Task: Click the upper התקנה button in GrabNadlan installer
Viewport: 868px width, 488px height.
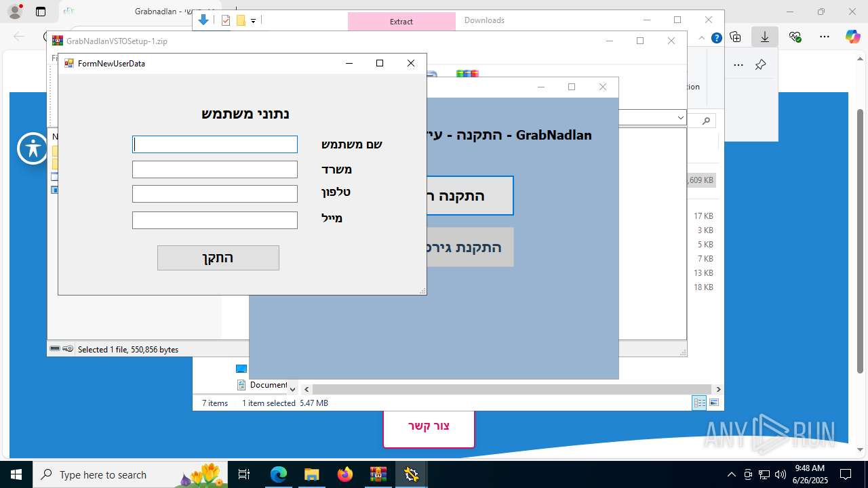Action: point(470,196)
